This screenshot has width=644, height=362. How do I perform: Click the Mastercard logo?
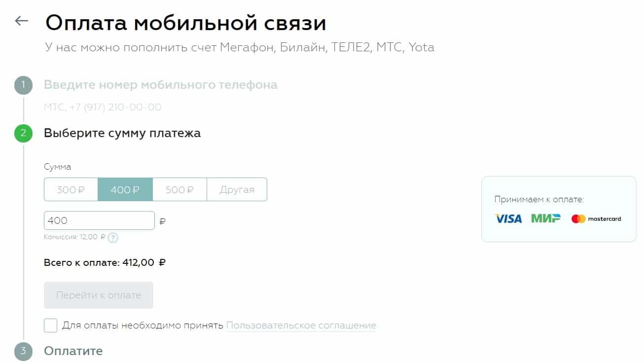click(x=597, y=218)
